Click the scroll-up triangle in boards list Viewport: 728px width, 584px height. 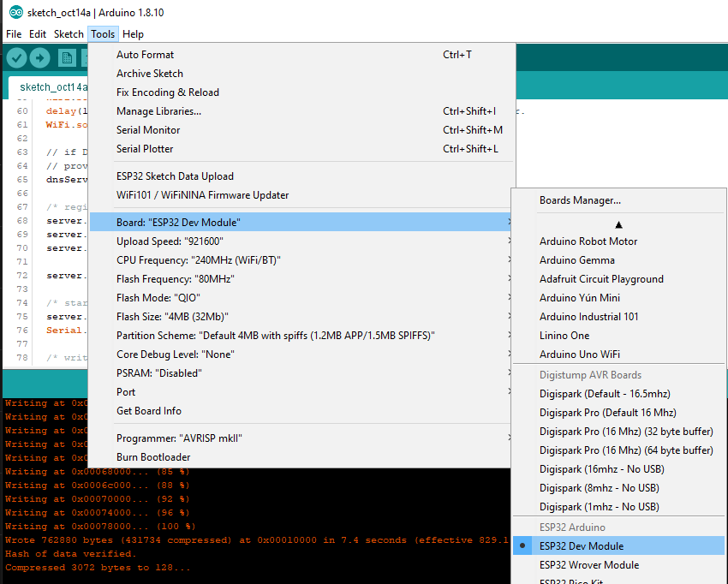pos(618,225)
